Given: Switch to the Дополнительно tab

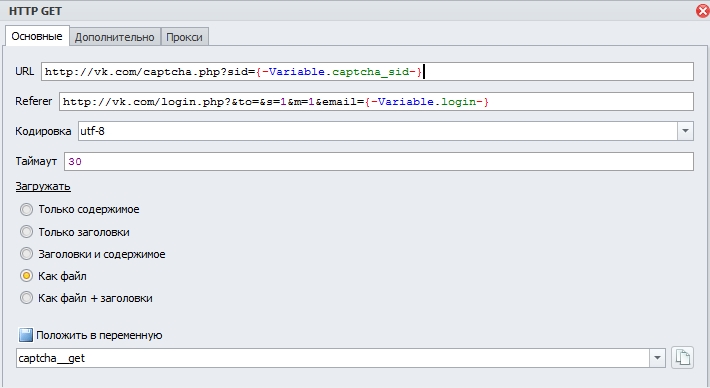Looking at the screenshot, I should click(115, 37).
